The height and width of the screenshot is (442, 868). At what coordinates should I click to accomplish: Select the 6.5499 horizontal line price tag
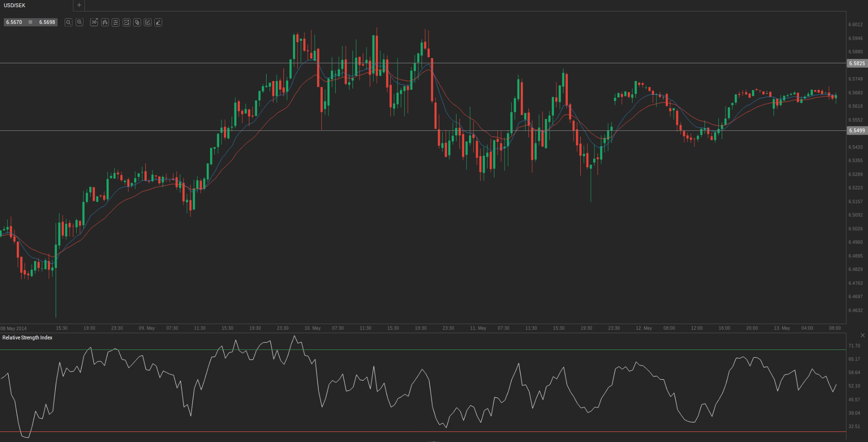(x=857, y=130)
